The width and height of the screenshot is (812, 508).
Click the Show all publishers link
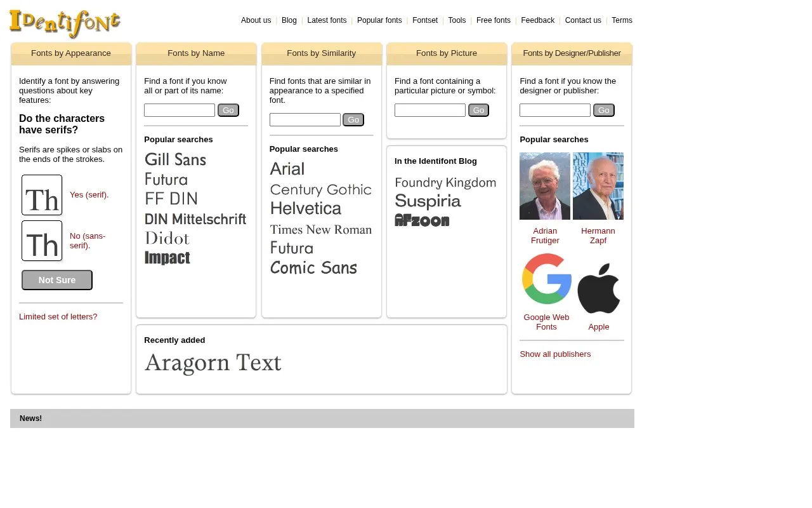click(x=555, y=354)
